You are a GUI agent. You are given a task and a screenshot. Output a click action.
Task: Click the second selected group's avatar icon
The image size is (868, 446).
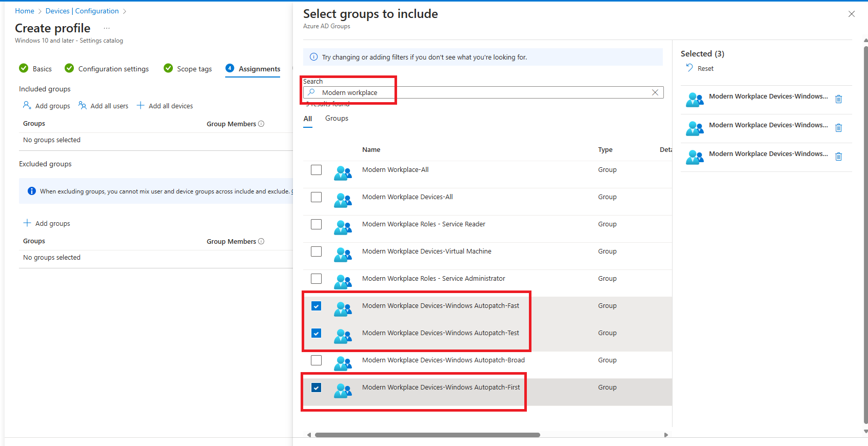pyautogui.click(x=695, y=128)
